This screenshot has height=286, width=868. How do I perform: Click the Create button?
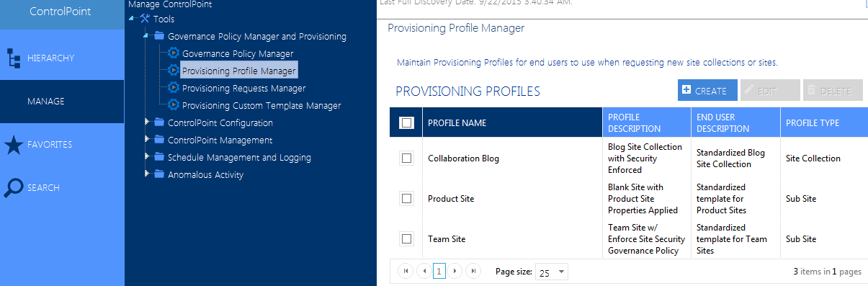click(x=707, y=90)
